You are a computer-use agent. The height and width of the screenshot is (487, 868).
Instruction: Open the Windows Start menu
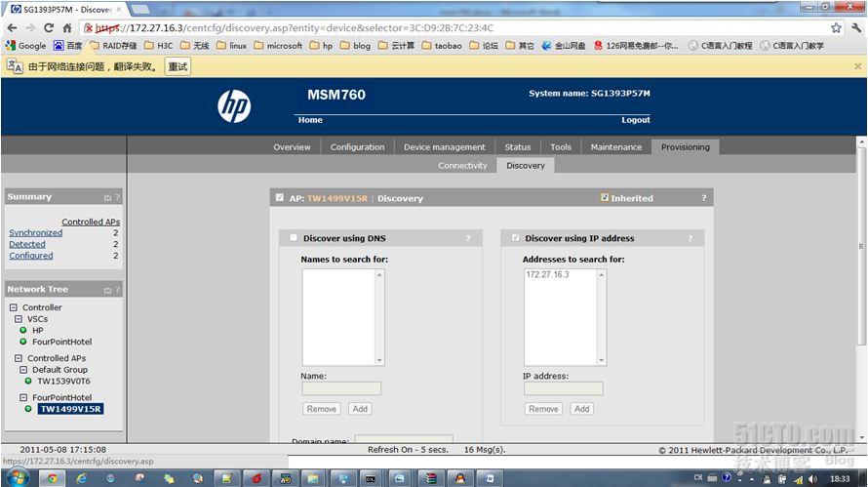coord(18,477)
